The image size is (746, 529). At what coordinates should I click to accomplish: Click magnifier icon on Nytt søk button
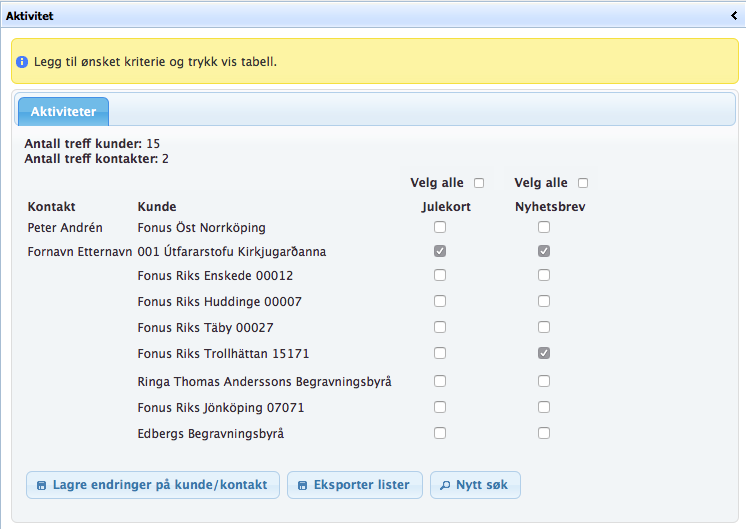click(x=445, y=485)
